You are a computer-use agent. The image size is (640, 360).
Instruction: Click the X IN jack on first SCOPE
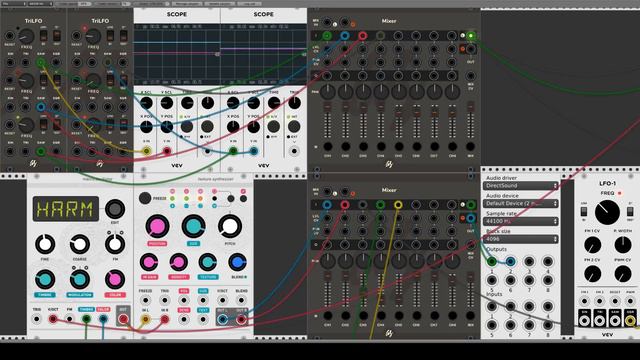tap(146, 151)
